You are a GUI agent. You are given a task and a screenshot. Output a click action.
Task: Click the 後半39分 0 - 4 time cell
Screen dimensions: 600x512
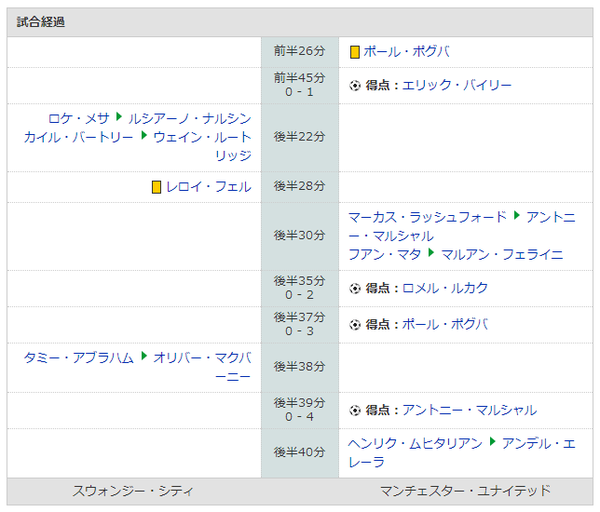pyautogui.click(x=300, y=410)
